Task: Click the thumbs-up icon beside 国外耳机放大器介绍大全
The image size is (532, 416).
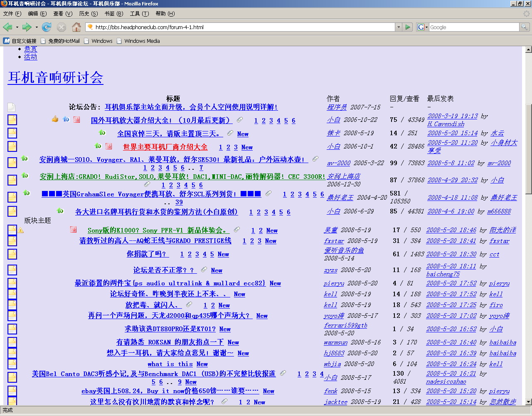Action: pos(55,119)
